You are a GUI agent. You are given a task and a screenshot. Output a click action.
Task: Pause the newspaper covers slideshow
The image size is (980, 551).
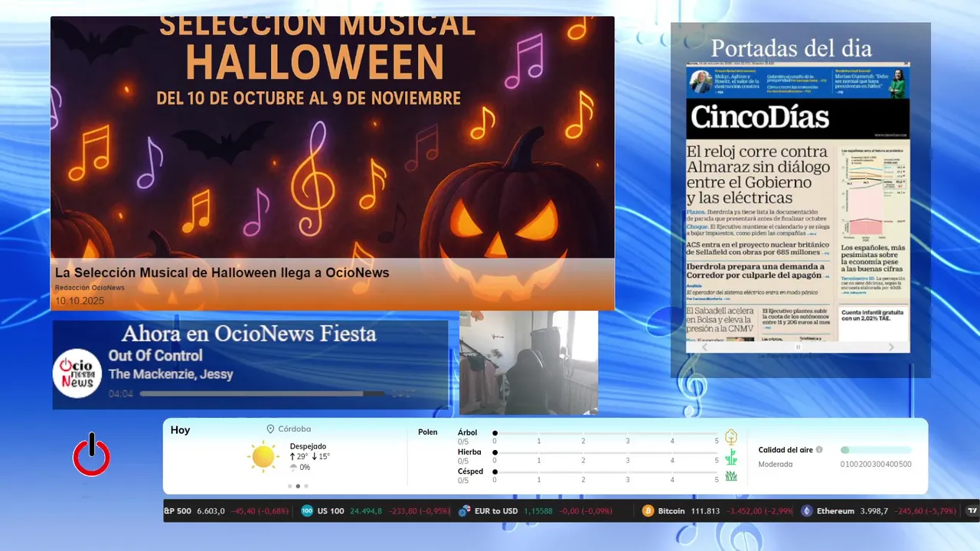coord(798,347)
